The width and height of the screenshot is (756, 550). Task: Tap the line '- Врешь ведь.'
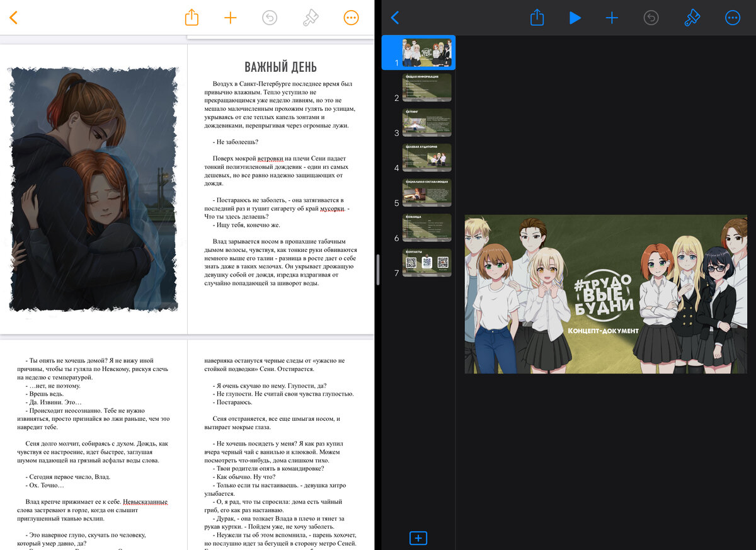pyautogui.click(x=45, y=393)
